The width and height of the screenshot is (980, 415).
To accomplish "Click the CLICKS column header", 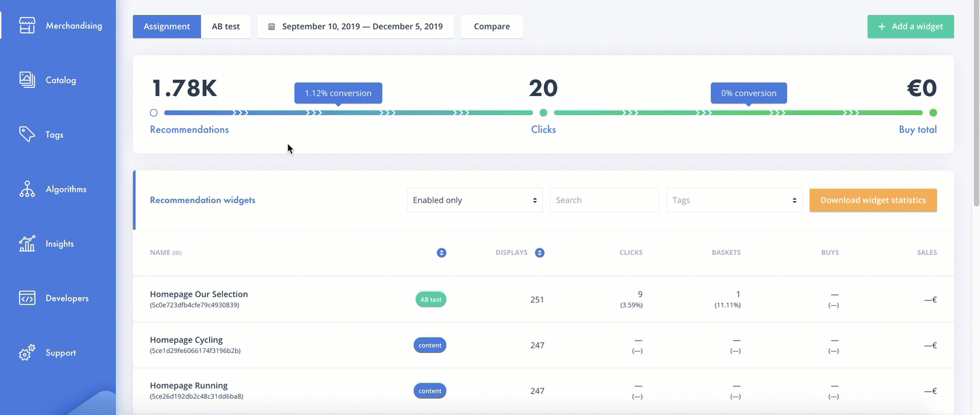I will (x=631, y=253).
